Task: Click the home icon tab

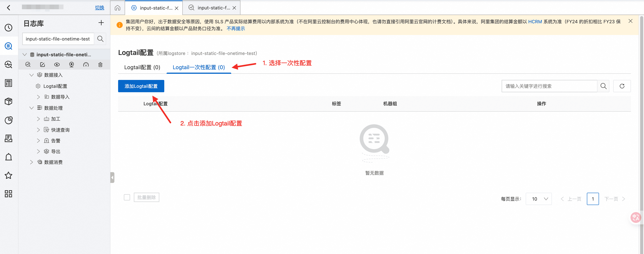Action: (118, 8)
